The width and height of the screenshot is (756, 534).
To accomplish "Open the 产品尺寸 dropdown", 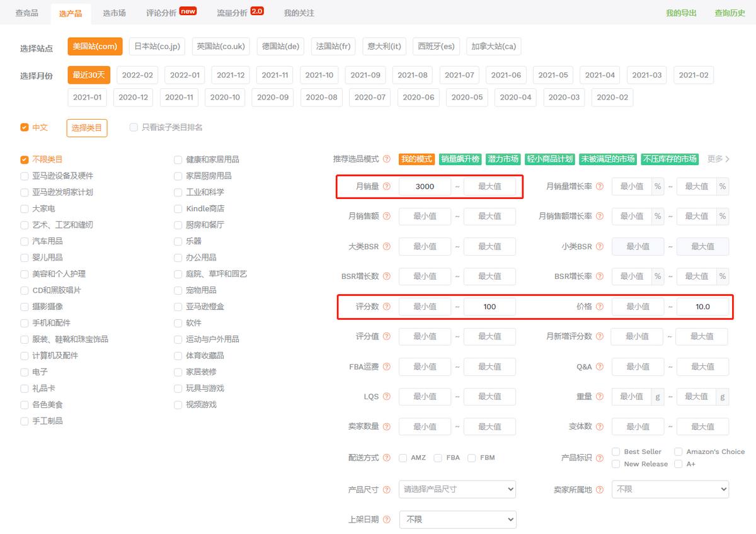I will click(x=457, y=489).
